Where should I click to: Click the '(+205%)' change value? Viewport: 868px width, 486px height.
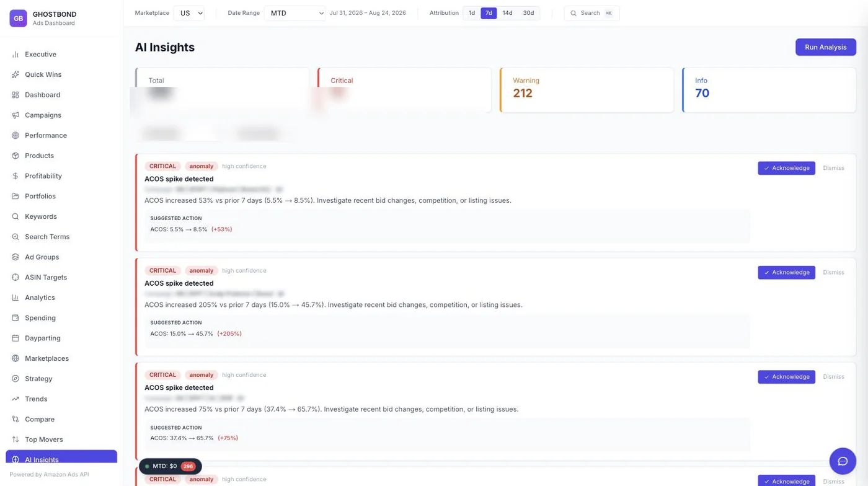point(229,334)
